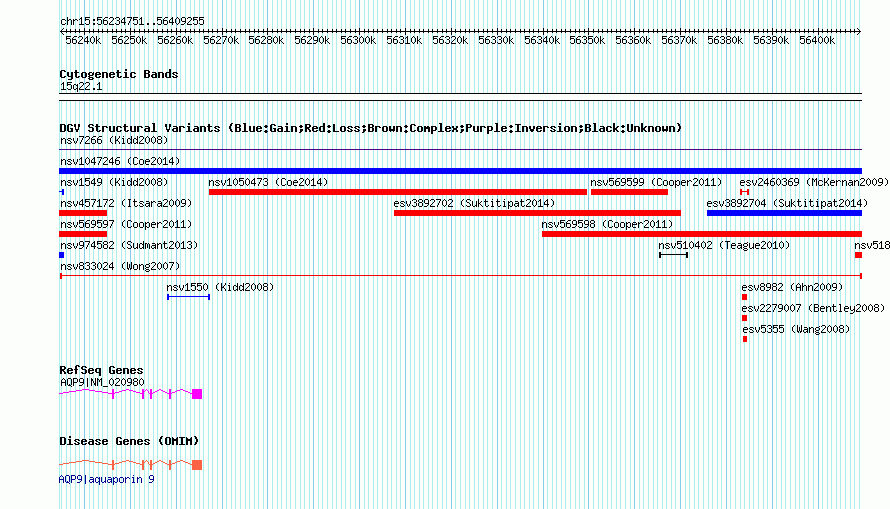The height and width of the screenshot is (509, 890).
Task: Click the chr15:56234751..56409255 coordinates text
Action: point(132,21)
